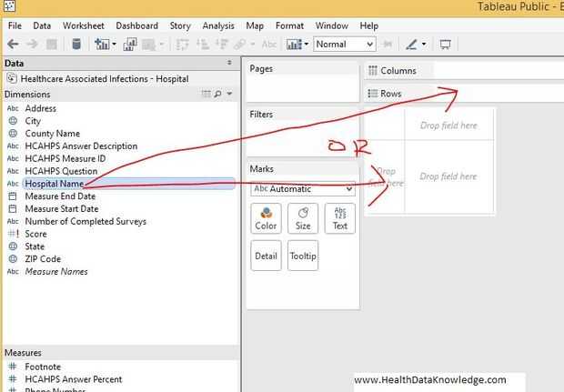Image resolution: width=564 pixels, height=392 pixels.
Task: Select the State dimension
Action: click(35, 246)
